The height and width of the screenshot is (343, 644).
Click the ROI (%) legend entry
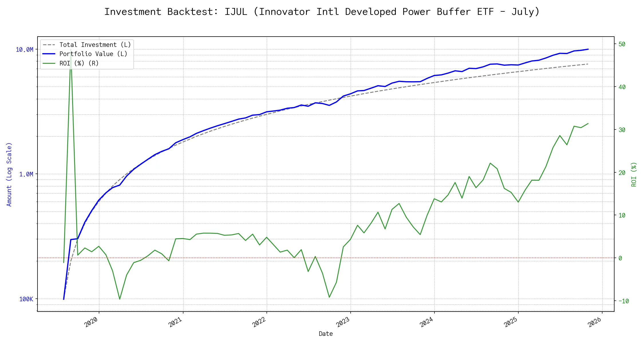(79, 63)
